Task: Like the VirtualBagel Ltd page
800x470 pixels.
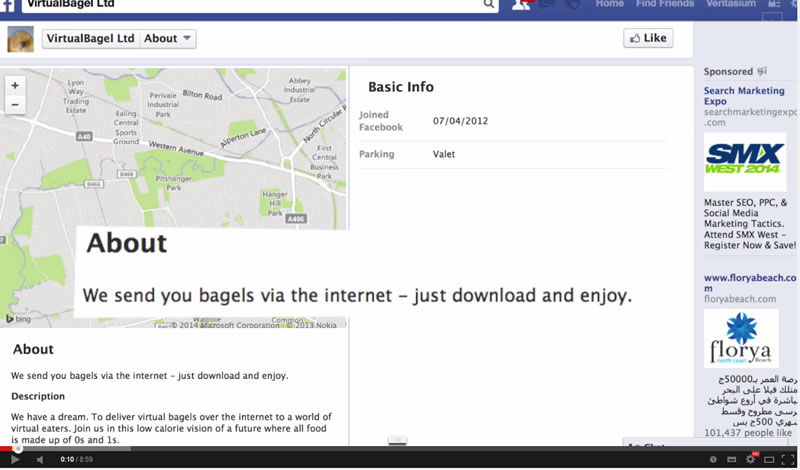Action: coord(648,38)
